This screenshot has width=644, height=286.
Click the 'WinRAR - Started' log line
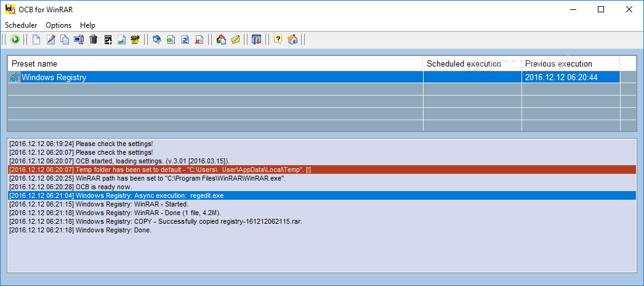pyautogui.click(x=322, y=204)
